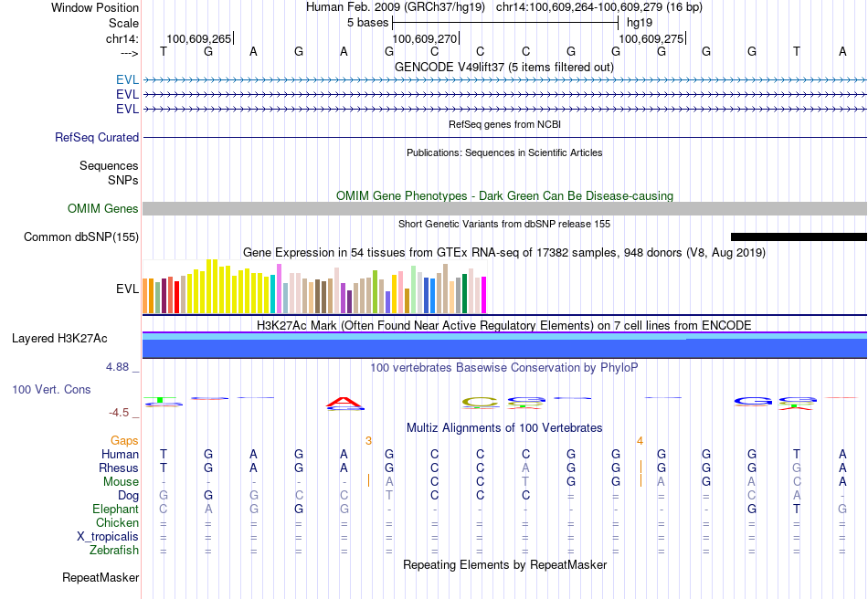This screenshot has height=599, width=868.
Task: Click the 100,609,265 coordinate on ruler
Action: click(x=199, y=38)
